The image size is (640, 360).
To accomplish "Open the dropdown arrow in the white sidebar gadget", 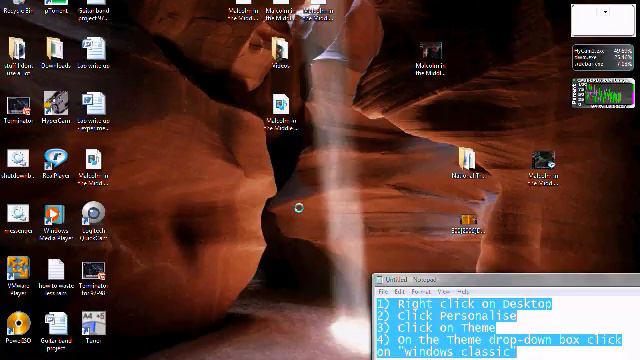I will pos(605,12).
